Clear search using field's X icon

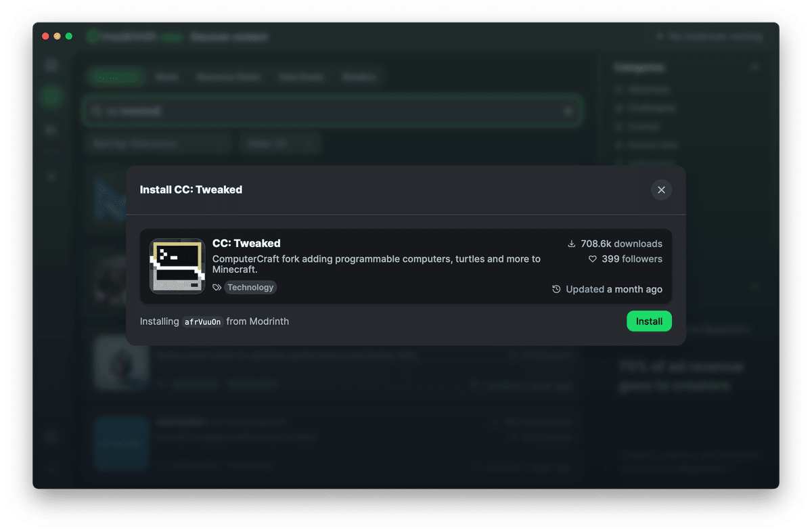click(x=568, y=110)
